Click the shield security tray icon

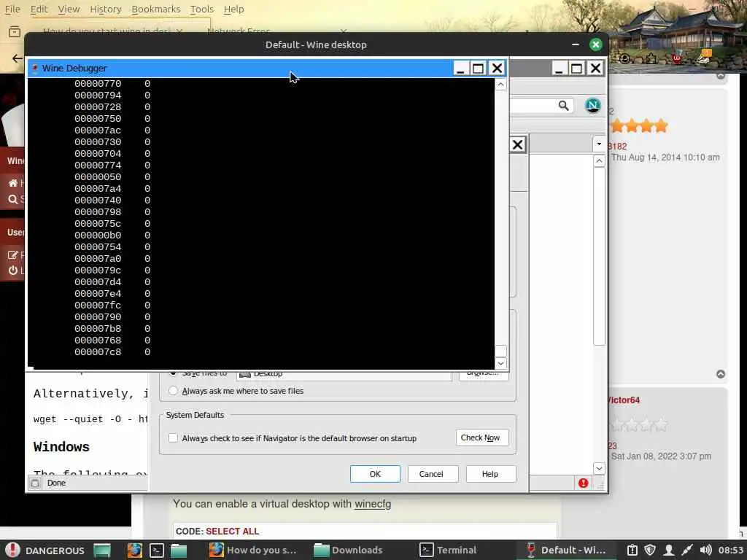pos(650,550)
